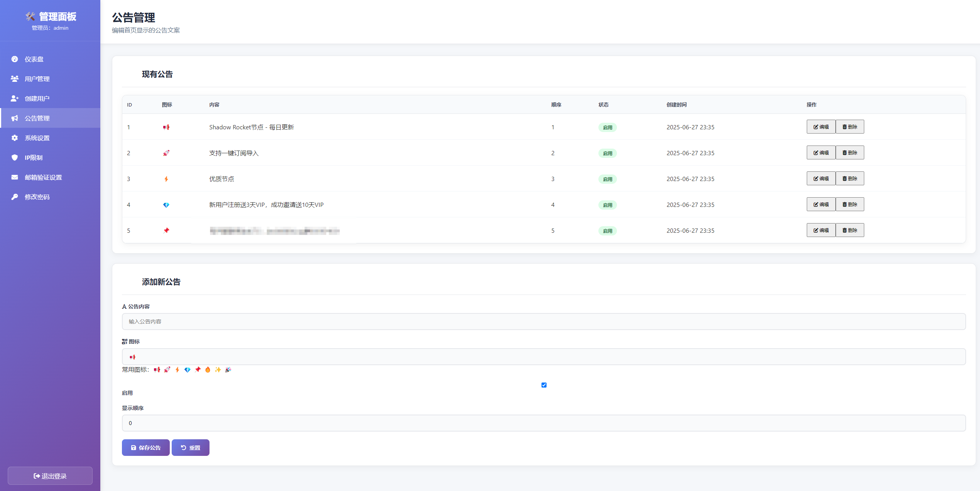Choose the pushpin emoji common icon

pyautogui.click(x=198, y=370)
